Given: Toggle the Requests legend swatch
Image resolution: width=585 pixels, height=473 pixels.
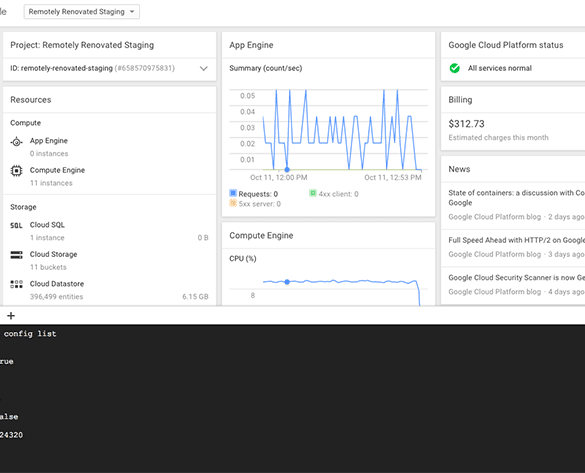Looking at the screenshot, I should point(233,193).
